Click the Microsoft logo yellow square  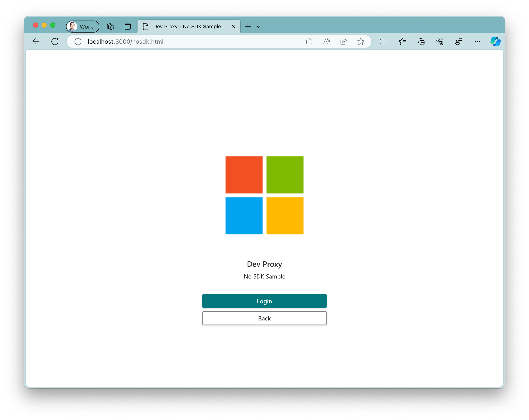click(x=285, y=215)
